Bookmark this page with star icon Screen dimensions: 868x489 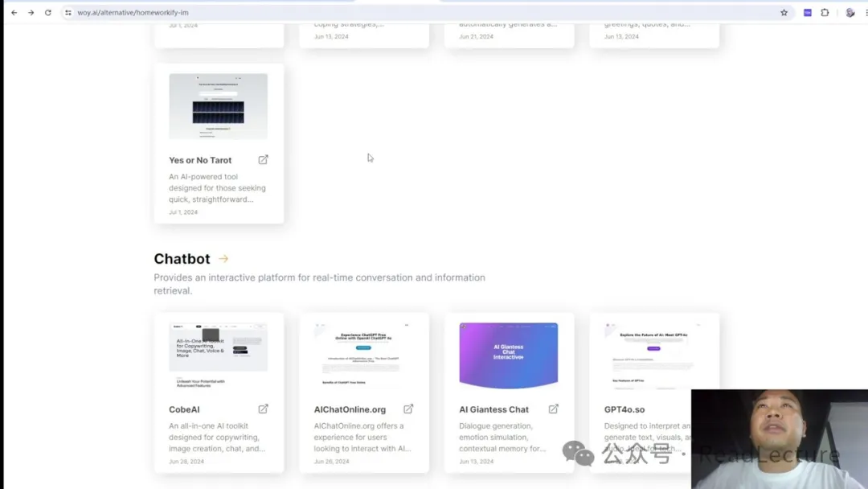pyautogui.click(x=784, y=13)
